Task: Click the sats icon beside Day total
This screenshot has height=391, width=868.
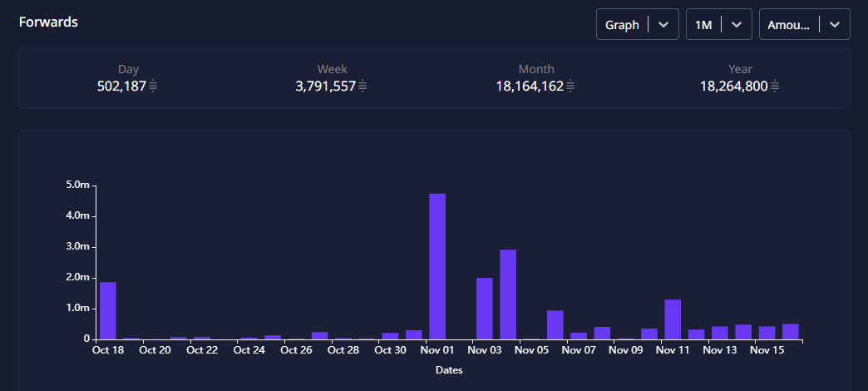Action: [153, 86]
